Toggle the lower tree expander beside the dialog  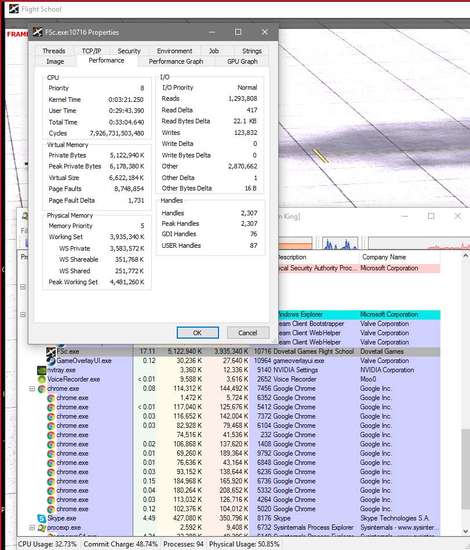coord(23,315)
